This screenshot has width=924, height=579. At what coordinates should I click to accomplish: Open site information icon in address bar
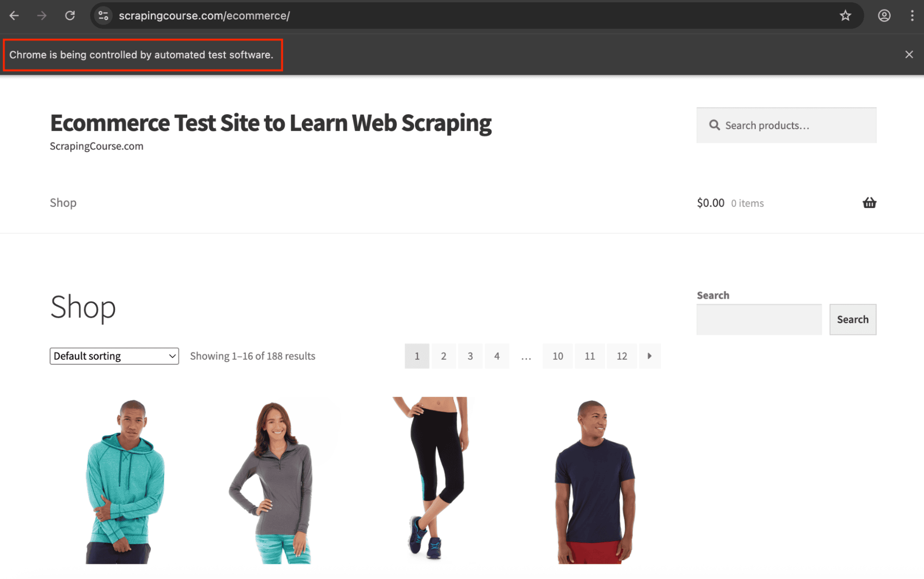[x=104, y=16]
